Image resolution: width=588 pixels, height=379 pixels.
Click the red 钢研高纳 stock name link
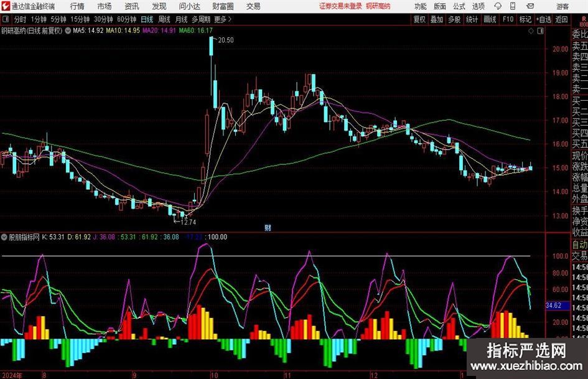click(378, 6)
